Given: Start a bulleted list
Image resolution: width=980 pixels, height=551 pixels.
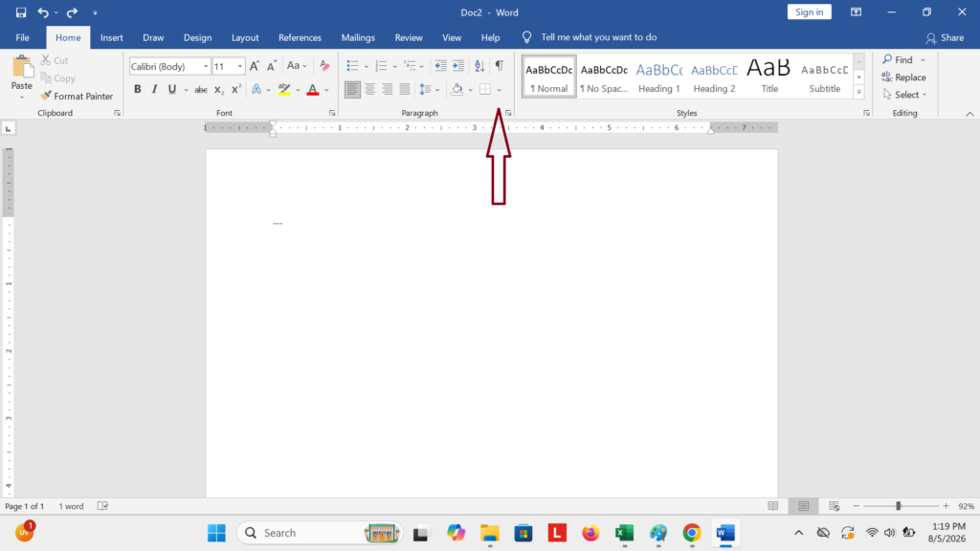Looking at the screenshot, I should tap(352, 66).
